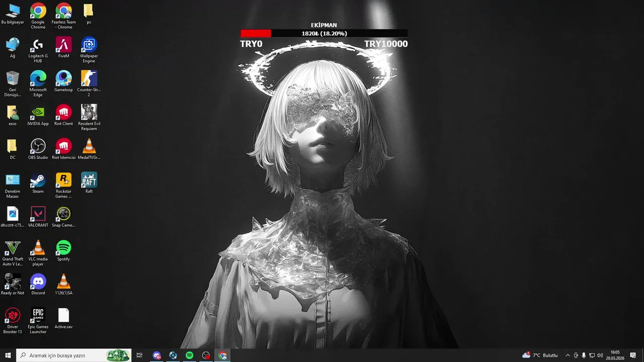
Task: Launch Counter-Strike 2 shortcut
Action: (89, 84)
